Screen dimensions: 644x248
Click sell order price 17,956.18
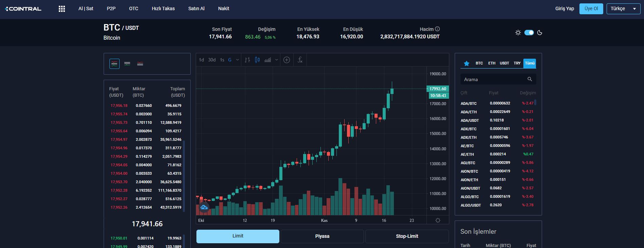point(119,106)
